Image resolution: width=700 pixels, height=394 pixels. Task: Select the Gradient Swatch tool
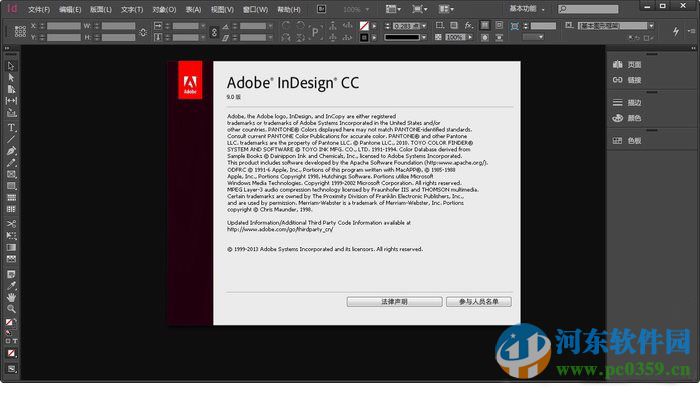(x=11, y=247)
